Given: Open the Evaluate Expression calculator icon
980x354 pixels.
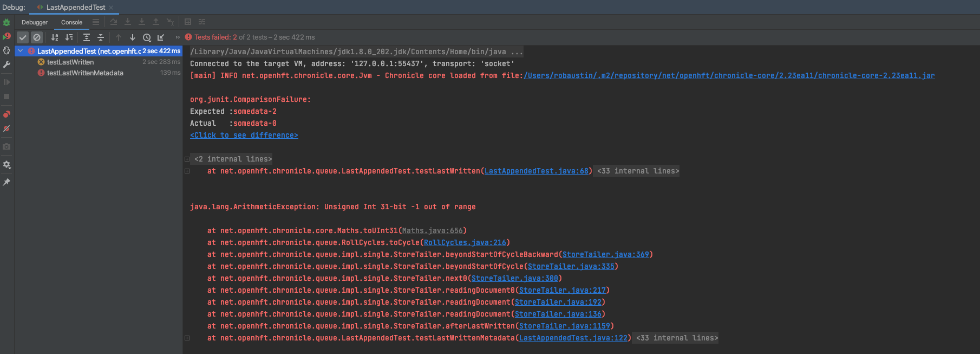Looking at the screenshot, I should pos(188,22).
